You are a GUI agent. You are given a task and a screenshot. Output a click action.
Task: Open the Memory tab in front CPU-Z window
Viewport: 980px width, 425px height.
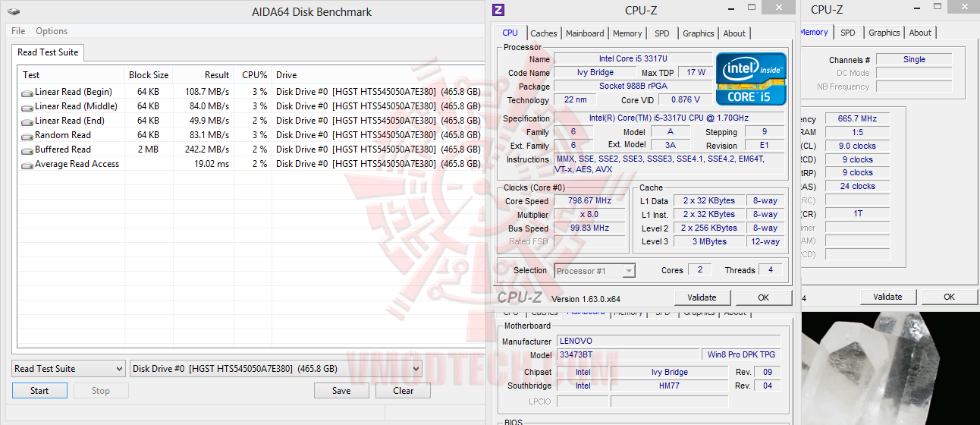click(627, 33)
